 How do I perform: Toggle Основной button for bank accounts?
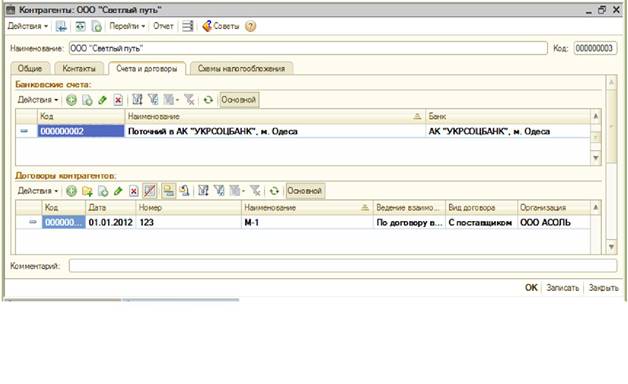239,100
